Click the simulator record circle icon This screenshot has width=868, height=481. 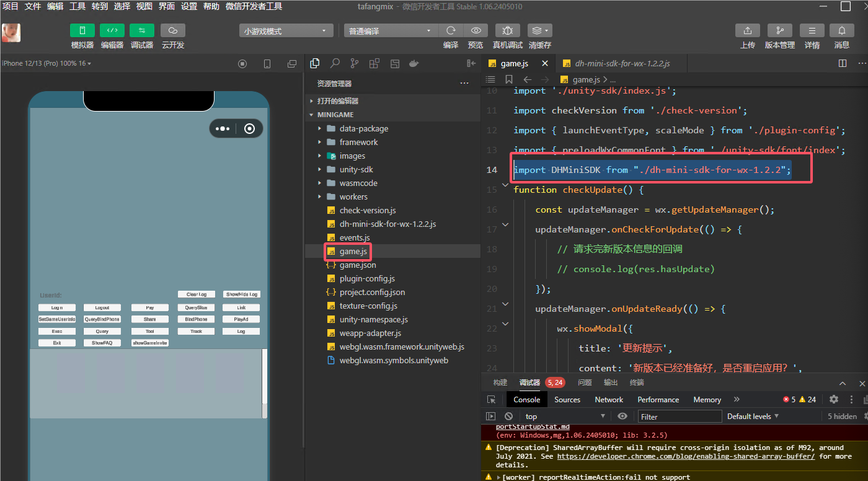(x=242, y=64)
